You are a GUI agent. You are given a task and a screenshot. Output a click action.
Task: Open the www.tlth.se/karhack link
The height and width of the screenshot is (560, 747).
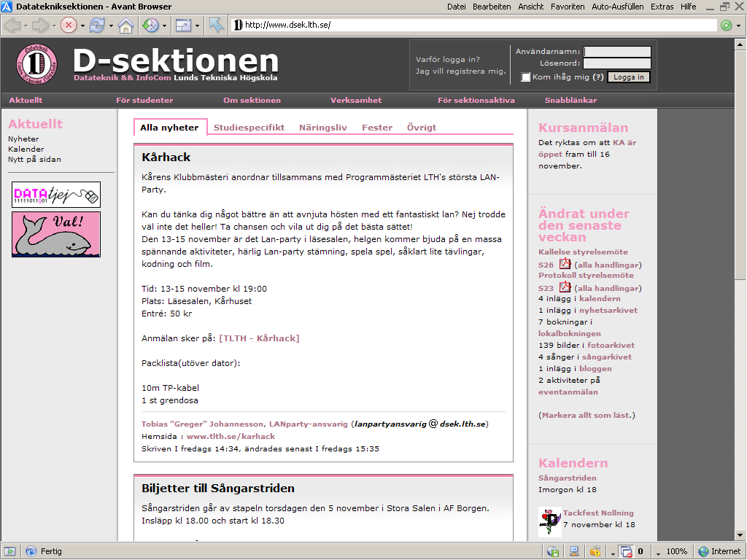tap(231, 436)
